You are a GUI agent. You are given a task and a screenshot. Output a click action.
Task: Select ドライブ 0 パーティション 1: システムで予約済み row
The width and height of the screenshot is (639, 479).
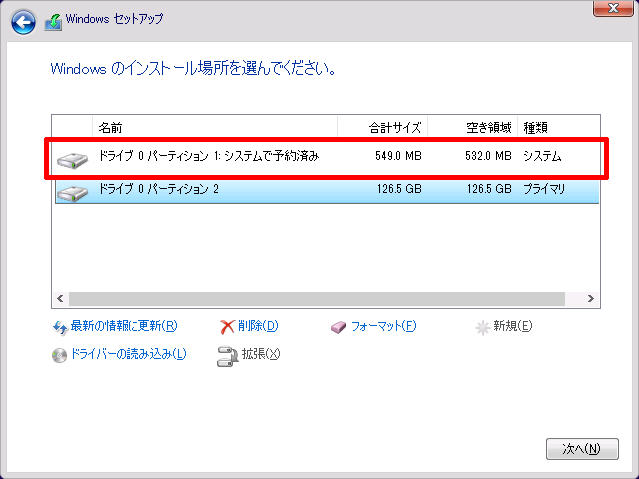[327, 158]
